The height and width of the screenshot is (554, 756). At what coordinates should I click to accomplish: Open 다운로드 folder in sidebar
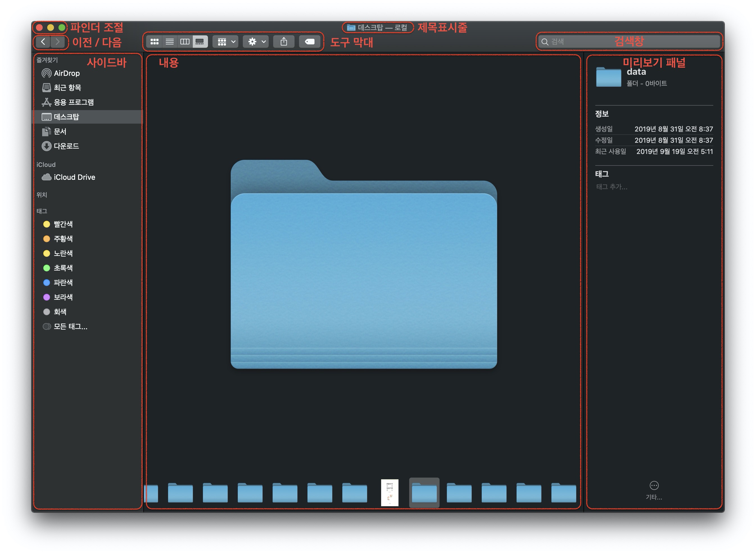66,146
